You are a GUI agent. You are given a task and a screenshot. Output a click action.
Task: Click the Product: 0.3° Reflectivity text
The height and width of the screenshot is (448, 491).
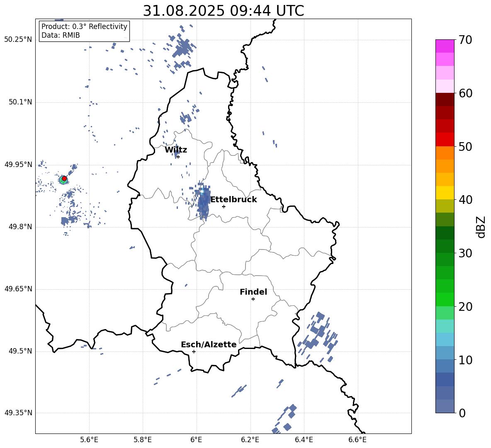click(84, 27)
